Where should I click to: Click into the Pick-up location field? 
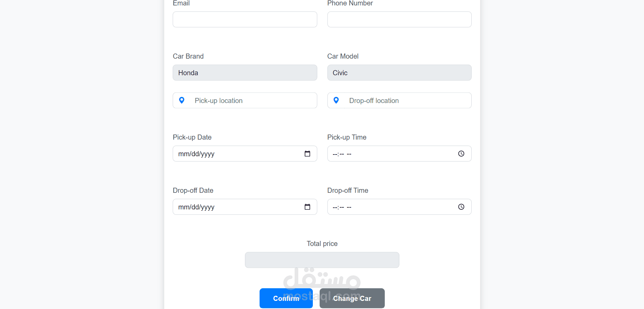pyautogui.click(x=253, y=101)
